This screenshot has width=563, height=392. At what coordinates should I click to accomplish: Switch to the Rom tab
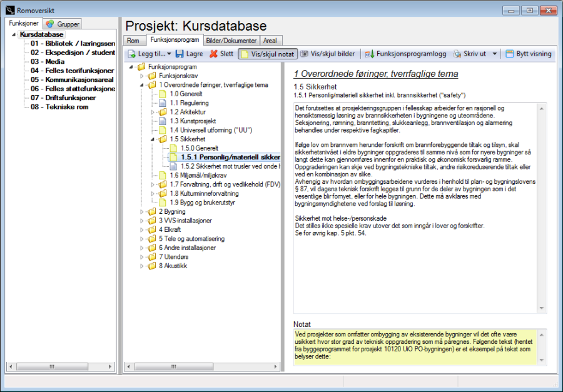pyautogui.click(x=134, y=39)
